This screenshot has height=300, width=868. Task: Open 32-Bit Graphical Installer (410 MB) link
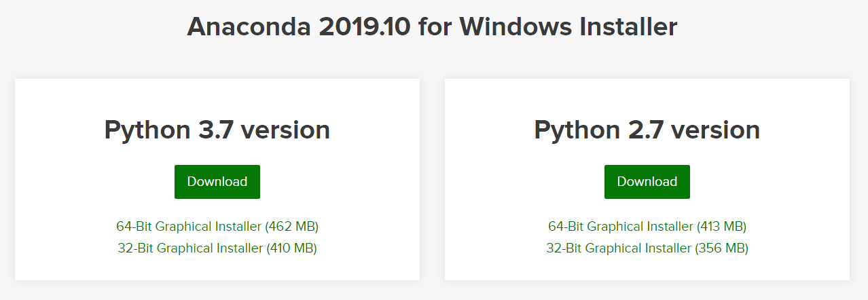(x=217, y=248)
